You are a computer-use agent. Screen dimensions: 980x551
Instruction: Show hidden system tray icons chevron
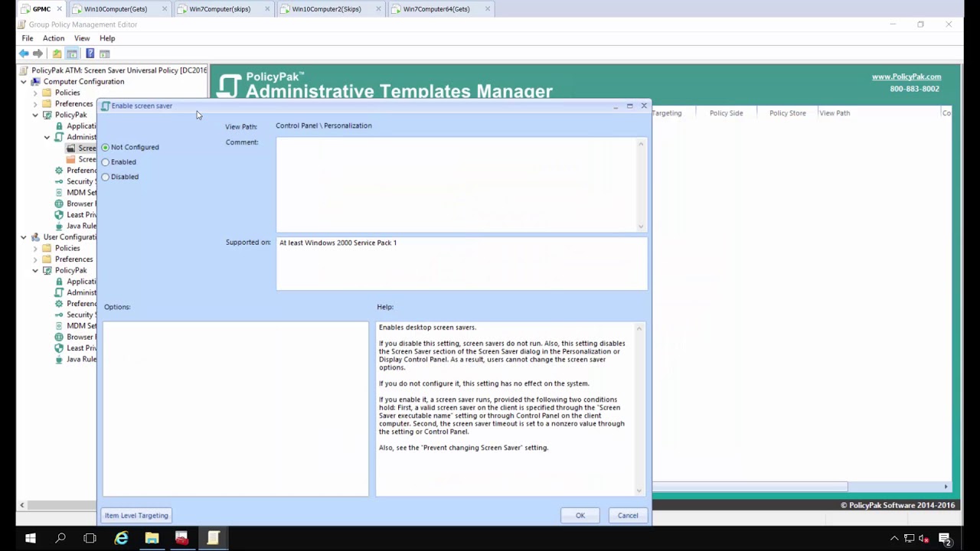click(893, 539)
